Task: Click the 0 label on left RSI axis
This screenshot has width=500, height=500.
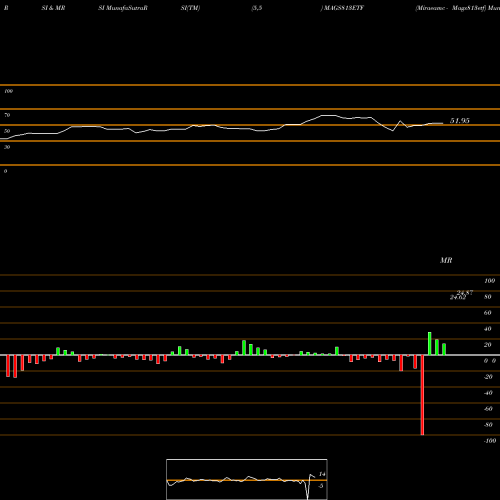Action: pyautogui.click(x=5, y=171)
